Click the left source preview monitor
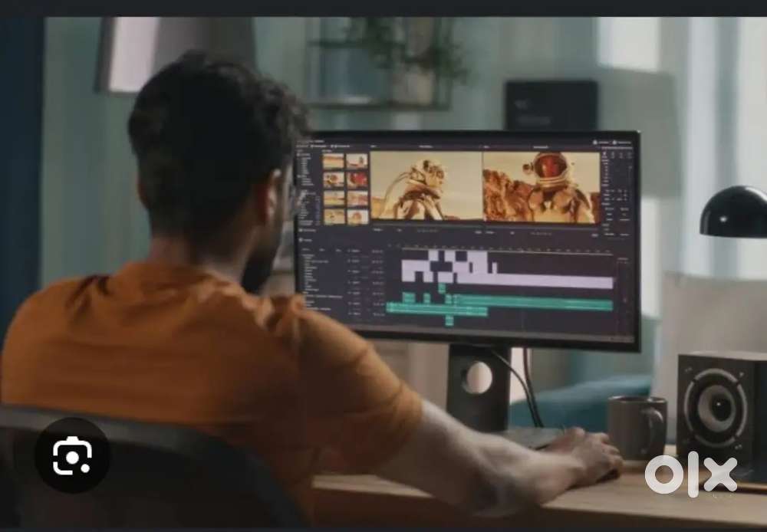The image size is (767, 532). (425, 186)
